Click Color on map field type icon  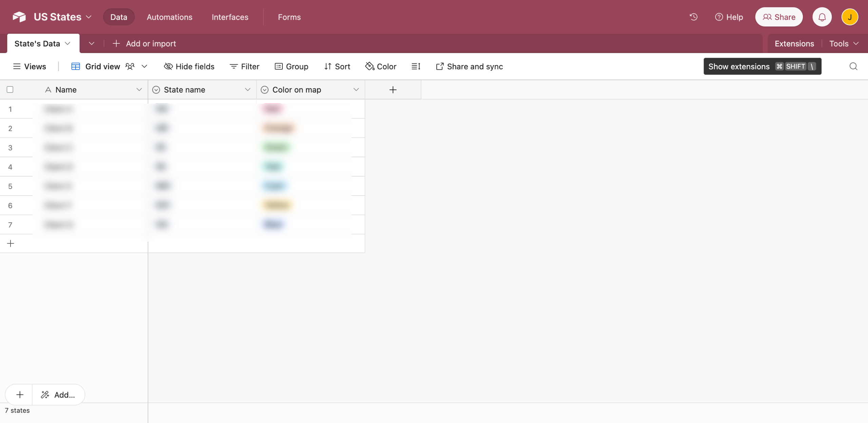pos(264,90)
